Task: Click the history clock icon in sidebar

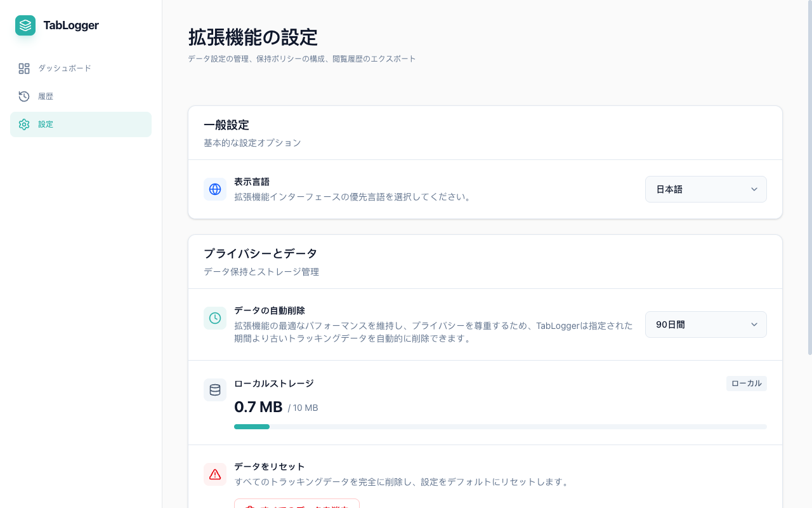Action: pyautogui.click(x=24, y=96)
